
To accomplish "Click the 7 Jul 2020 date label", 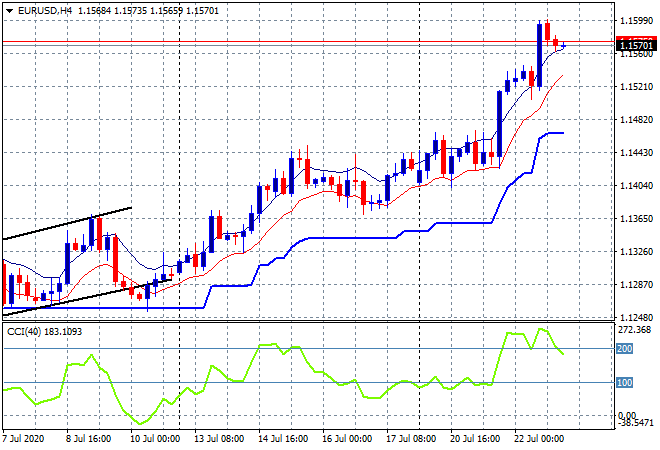I will (23, 439).
